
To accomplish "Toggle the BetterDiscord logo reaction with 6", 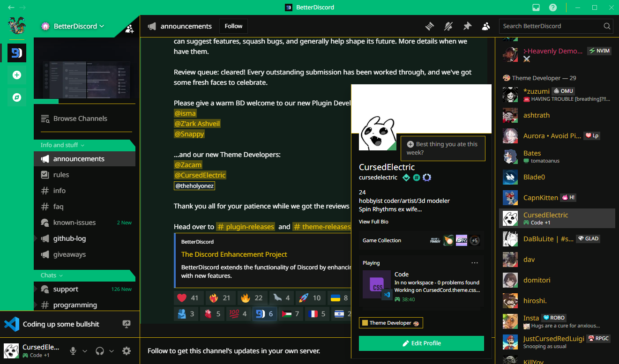I will pos(264,314).
